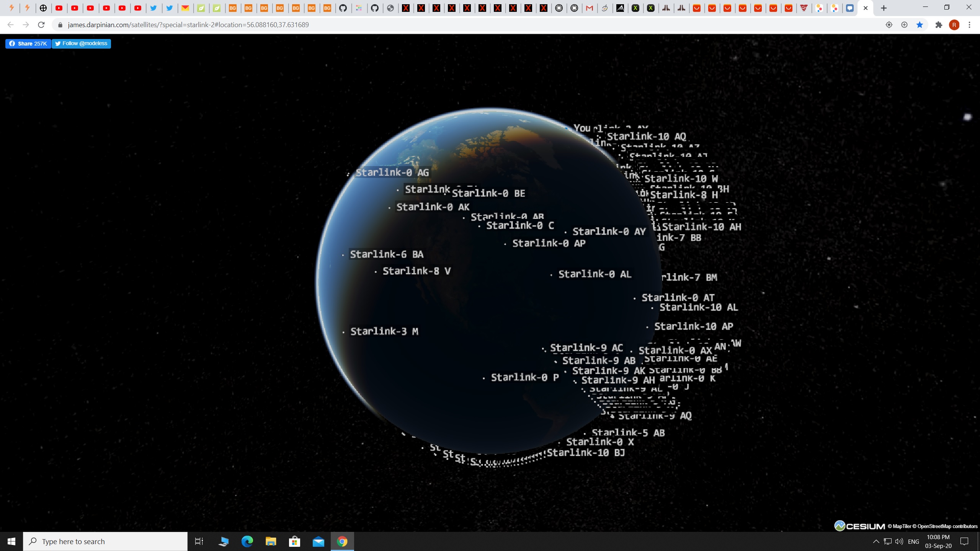
Task: Click the browser Back arrow
Action: click(x=10, y=25)
